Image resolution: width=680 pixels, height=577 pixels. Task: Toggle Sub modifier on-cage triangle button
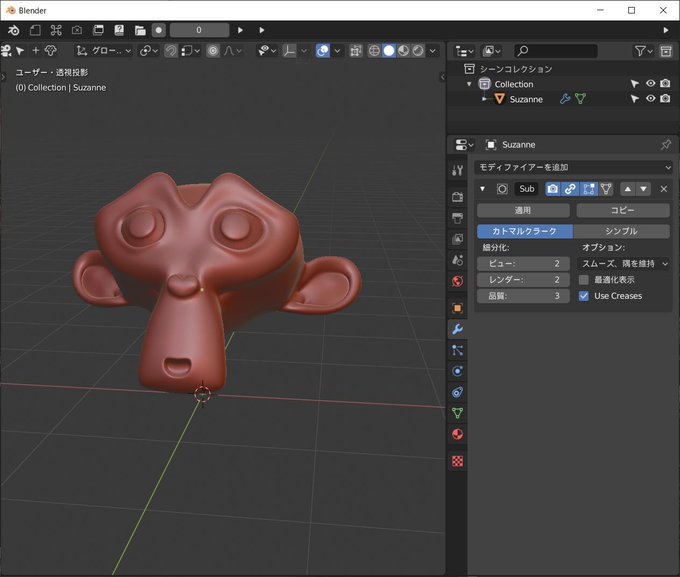(606, 189)
